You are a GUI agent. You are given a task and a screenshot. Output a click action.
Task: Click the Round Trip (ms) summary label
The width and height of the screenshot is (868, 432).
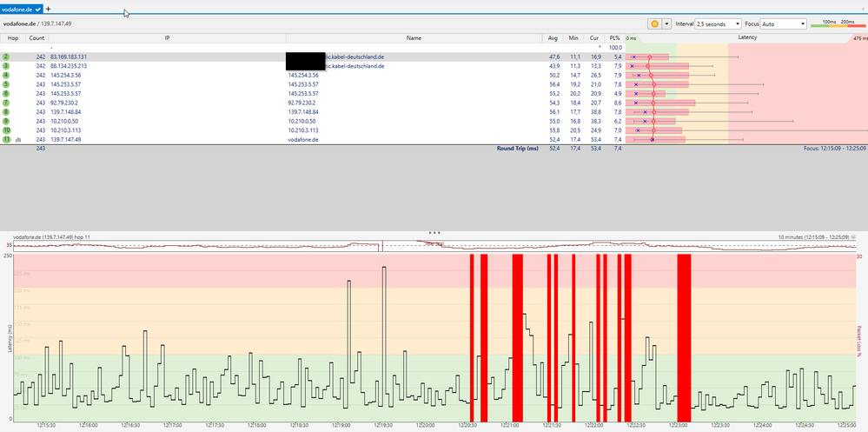pos(518,149)
